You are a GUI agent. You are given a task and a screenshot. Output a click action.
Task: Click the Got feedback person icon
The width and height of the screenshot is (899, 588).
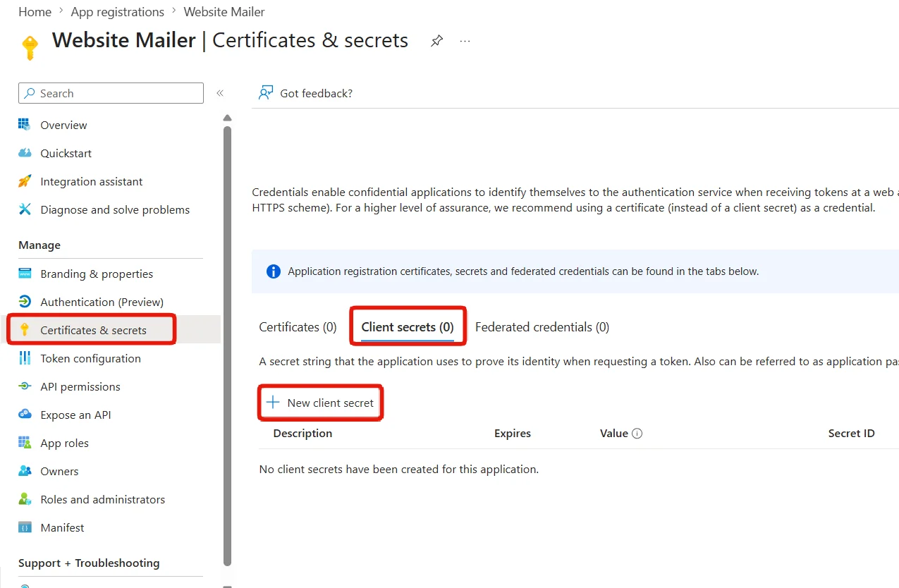point(266,93)
